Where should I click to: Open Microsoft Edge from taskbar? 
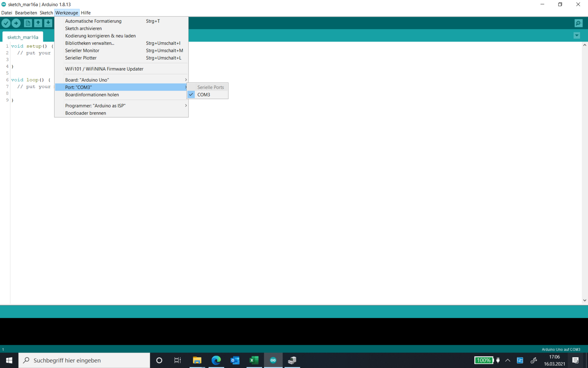click(x=216, y=360)
